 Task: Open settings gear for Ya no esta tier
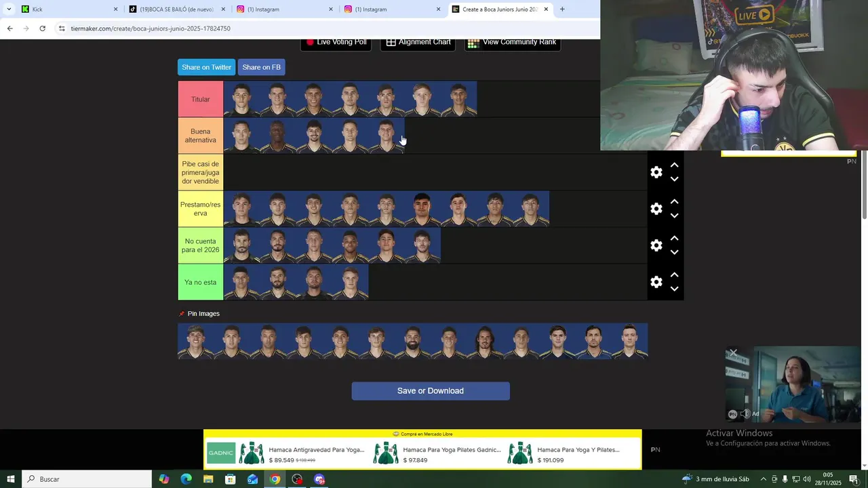pyautogui.click(x=656, y=282)
